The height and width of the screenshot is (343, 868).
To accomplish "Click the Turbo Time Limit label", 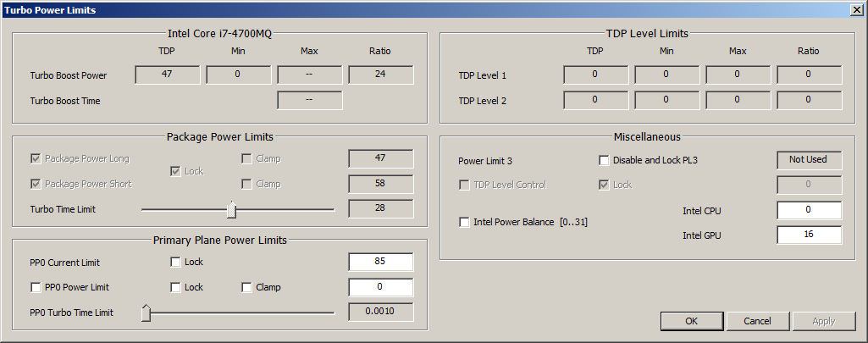I will pos(63,210).
